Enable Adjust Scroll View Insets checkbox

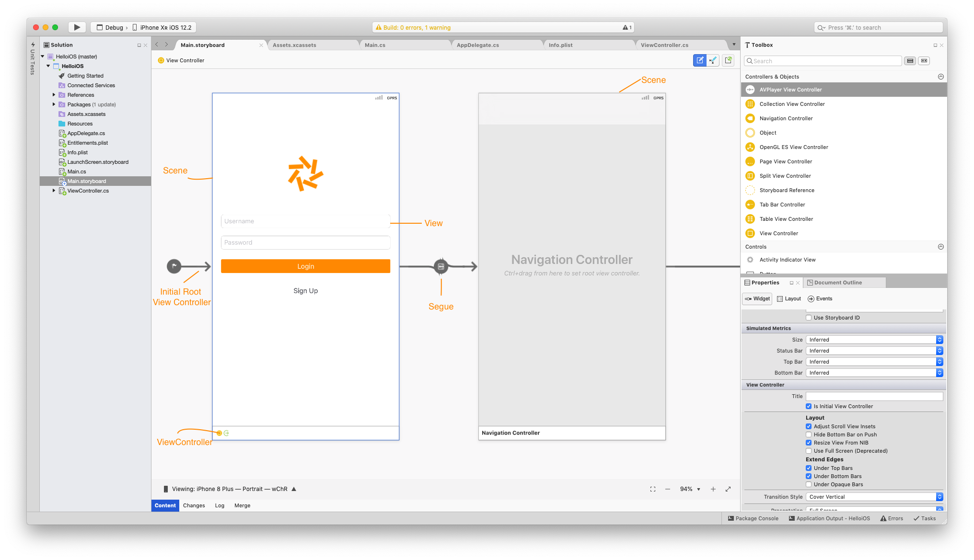pyautogui.click(x=809, y=426)
